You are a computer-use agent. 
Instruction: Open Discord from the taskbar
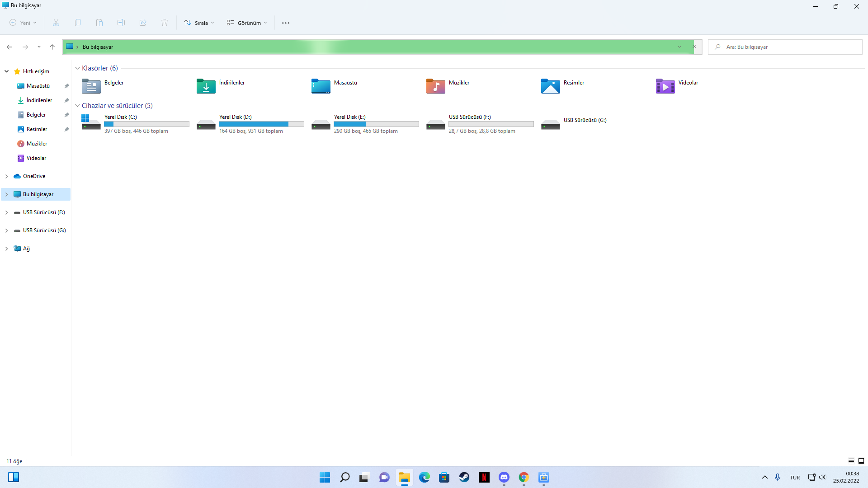(504, 477)
